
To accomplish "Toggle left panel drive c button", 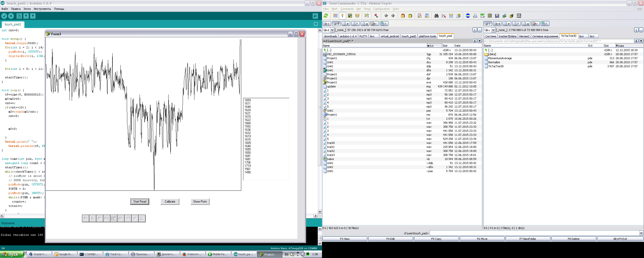I will point(327,24).
